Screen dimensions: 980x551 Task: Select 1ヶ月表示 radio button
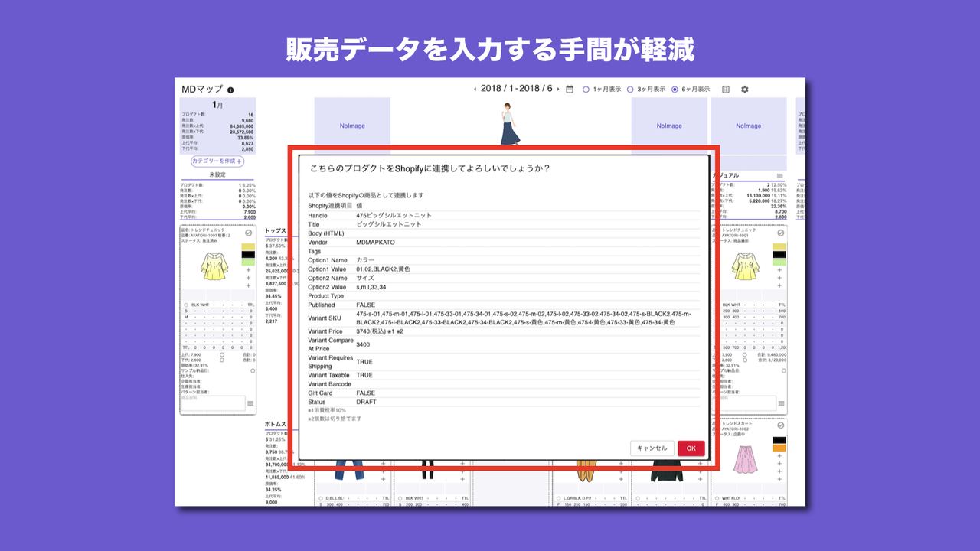[586, 89]
